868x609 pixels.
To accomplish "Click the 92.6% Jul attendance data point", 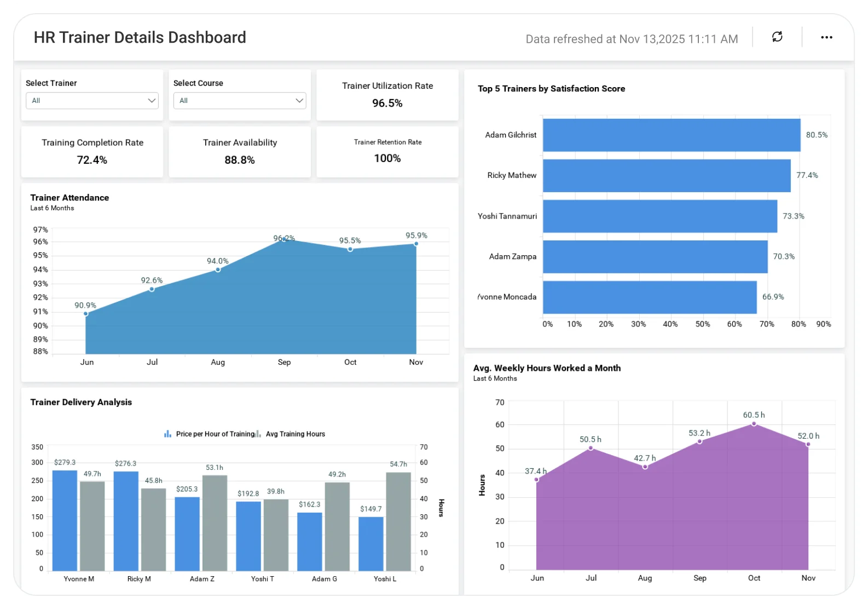I will pyautogui.click(x=152, y=289).
